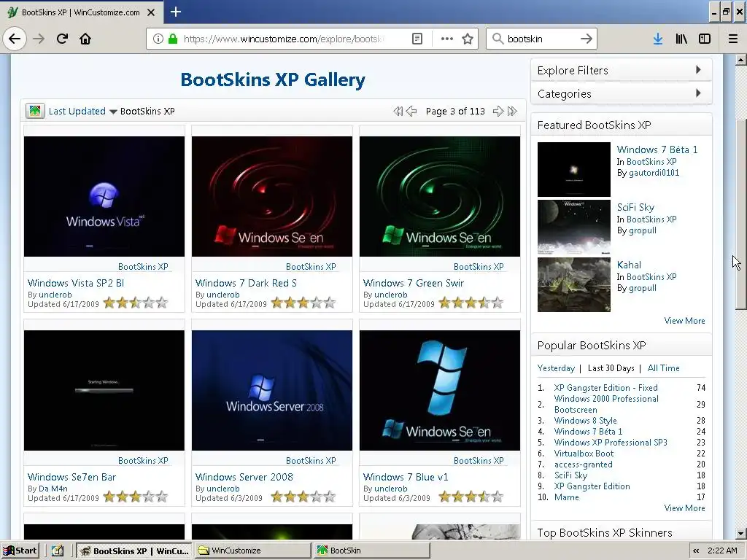Rate Windows Se7en Bar with stars
Image resolution: width=747 pixels, height=560 pixels.
[x=136, y=497]
